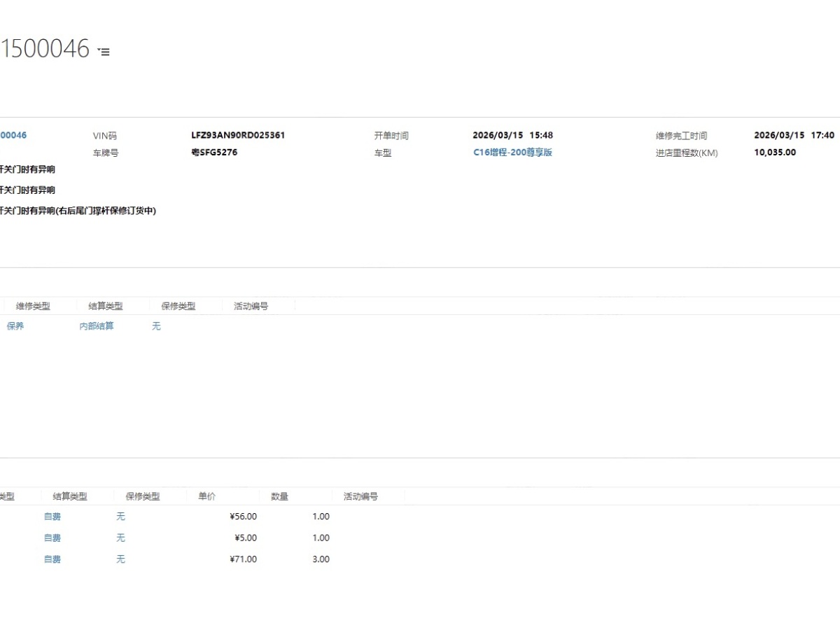Screen dimensions: 840x630
Task: Click the 2026/03/15 15:48 order time value
Action: (x=512, y=135)
